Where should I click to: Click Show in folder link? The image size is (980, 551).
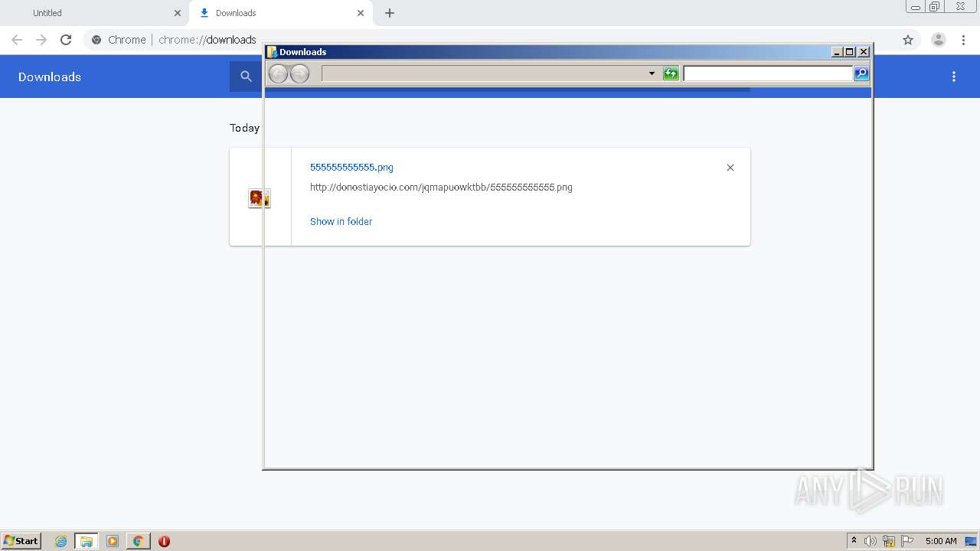341,221
